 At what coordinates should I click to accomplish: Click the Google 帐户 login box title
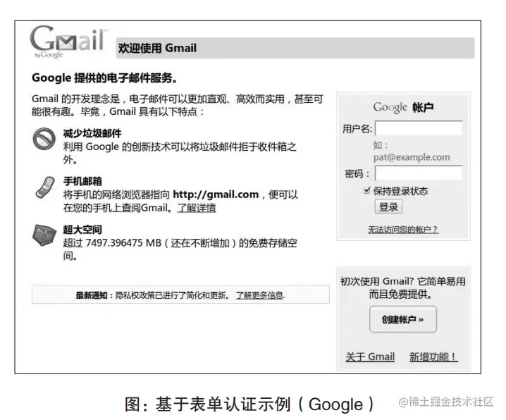pyautogui.click(x=403, y=107)
